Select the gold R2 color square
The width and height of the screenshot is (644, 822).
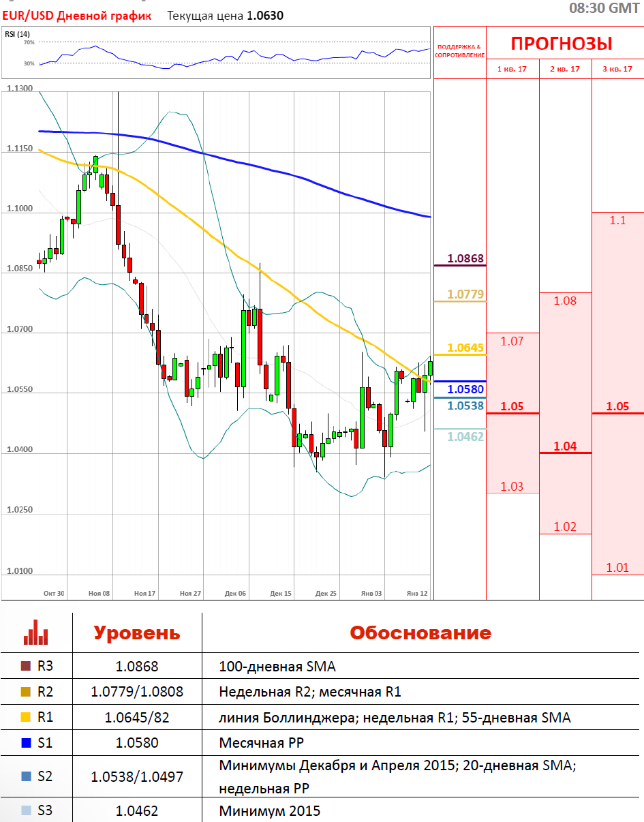[26, 692]
